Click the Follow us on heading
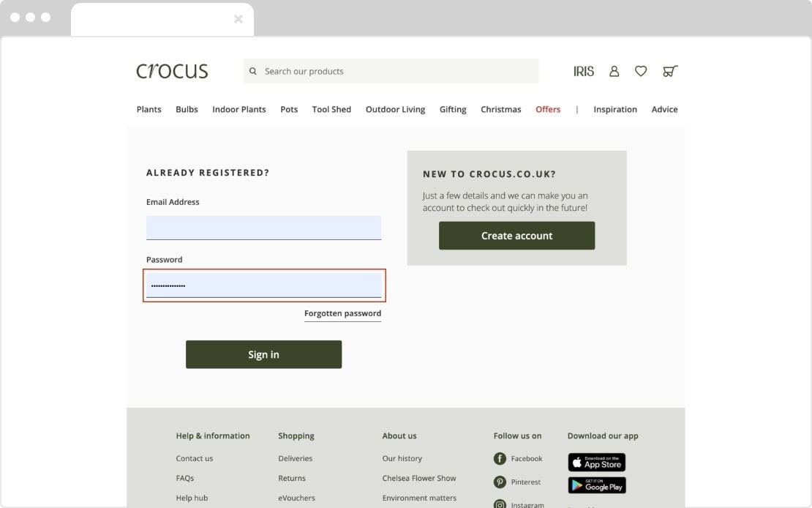 (517, 436)
